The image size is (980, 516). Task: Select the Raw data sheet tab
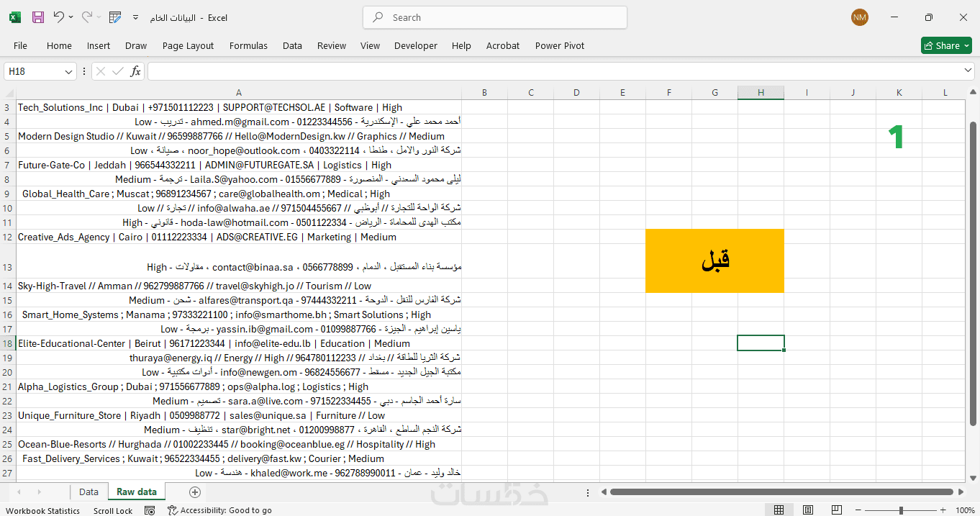click(137, 492)
